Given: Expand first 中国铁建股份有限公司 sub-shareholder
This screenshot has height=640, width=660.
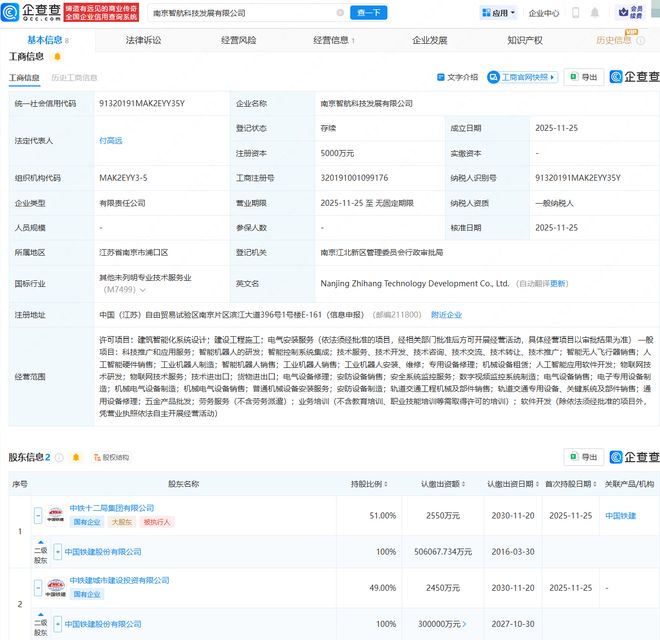Looking at the screenshot, I should (x=58, y=552).
